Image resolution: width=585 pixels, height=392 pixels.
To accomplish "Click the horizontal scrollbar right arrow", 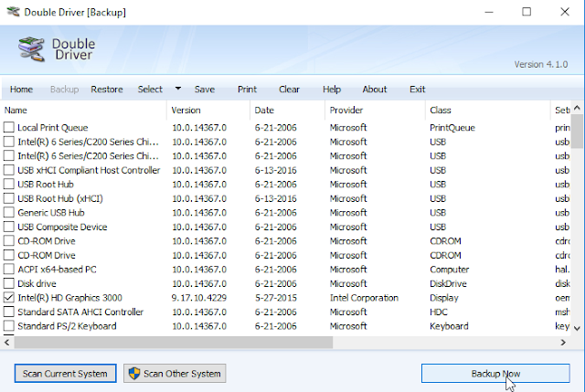I will (x=563, y=342).
